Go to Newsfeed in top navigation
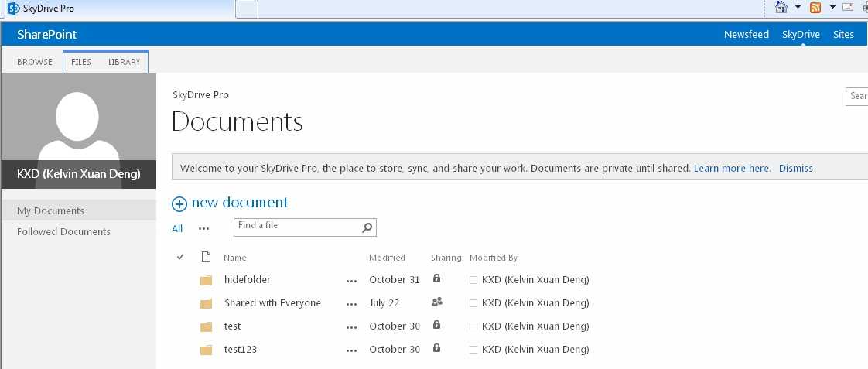 [x=747, y=34]
